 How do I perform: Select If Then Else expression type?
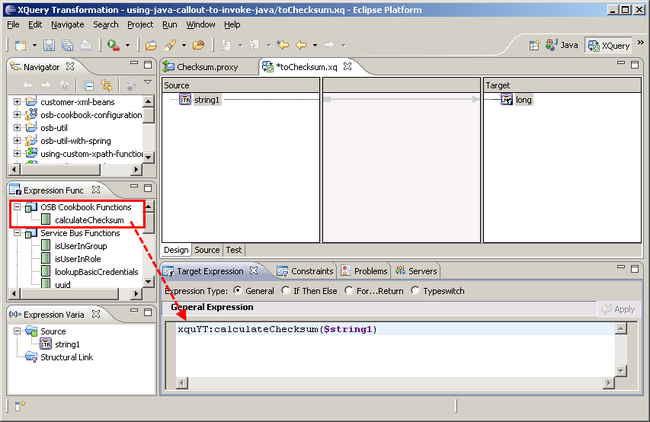click(286, 291)
